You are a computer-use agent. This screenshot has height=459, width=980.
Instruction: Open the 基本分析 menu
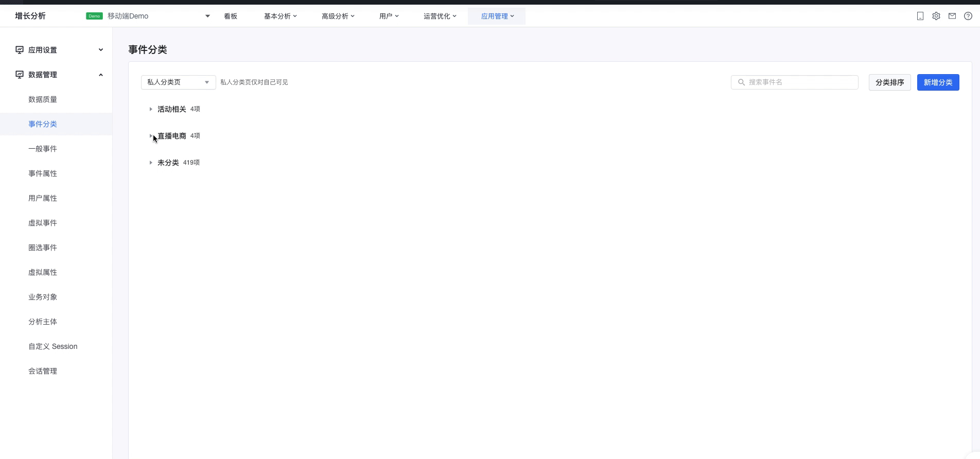pos(280,16)
